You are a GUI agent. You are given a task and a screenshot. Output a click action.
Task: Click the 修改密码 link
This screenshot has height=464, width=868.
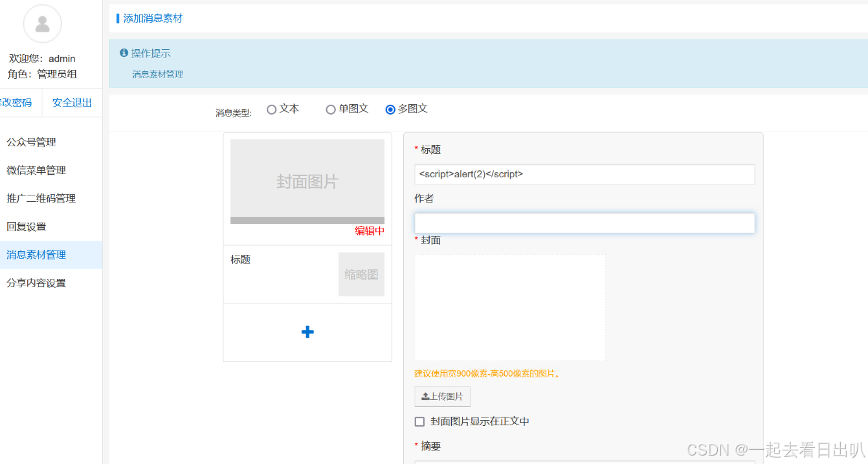(16, 103)
